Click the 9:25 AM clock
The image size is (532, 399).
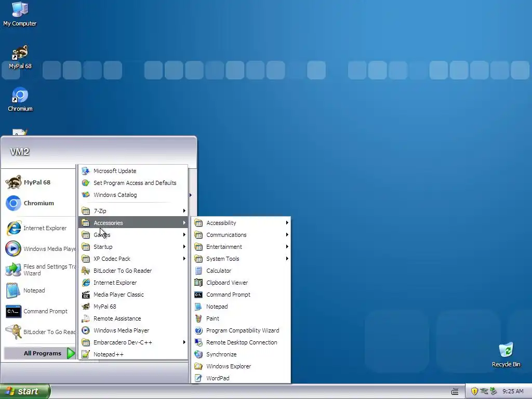pyautogui.click(x=513, y=391)
